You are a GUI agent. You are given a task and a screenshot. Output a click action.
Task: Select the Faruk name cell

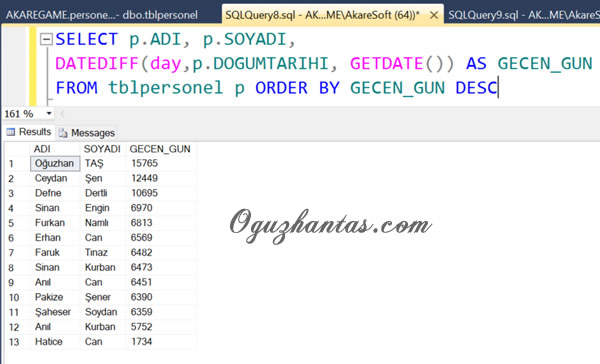tap(55, 253)
